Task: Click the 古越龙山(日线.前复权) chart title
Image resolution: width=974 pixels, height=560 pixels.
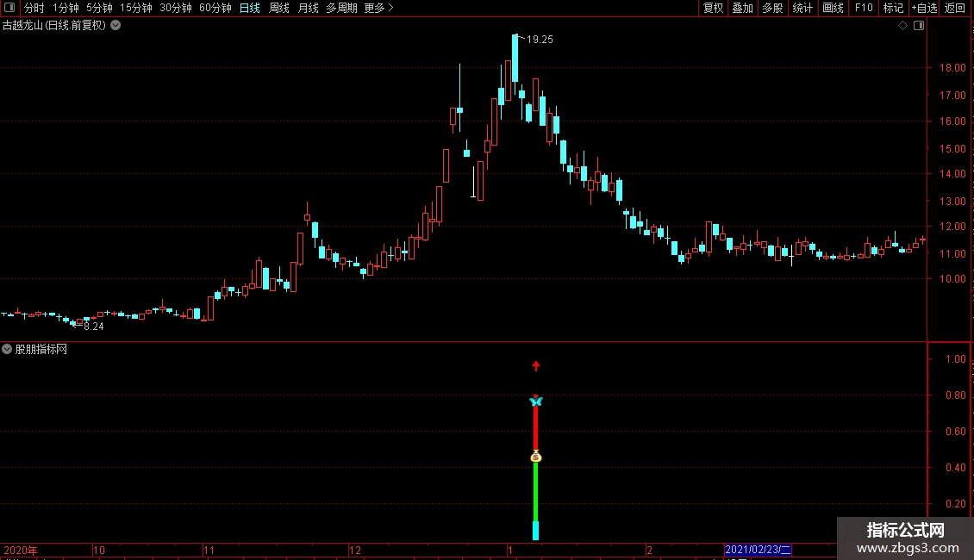Action: click(x=54, y=26)
